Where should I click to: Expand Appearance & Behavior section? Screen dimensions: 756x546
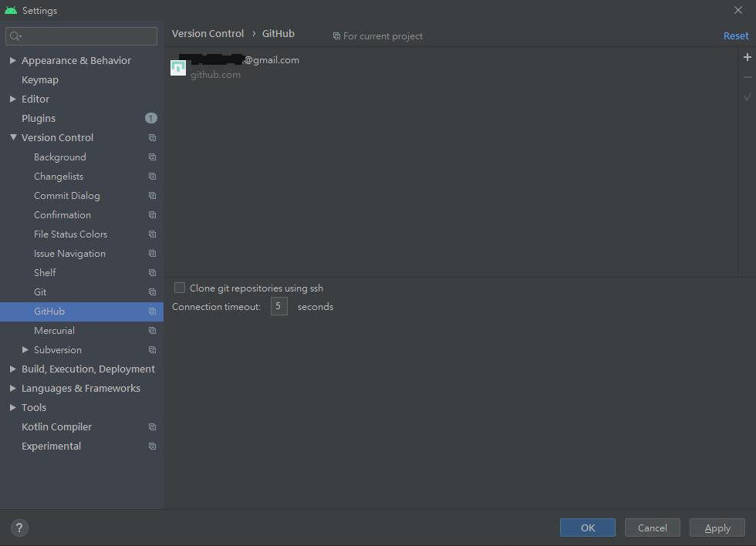[12, 60]
